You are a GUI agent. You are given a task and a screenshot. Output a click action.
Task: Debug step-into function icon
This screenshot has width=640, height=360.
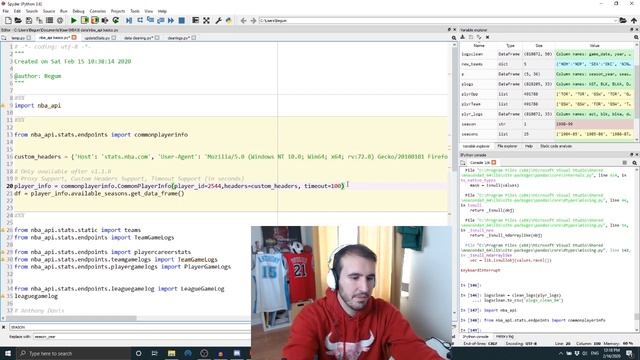[150, 20]
